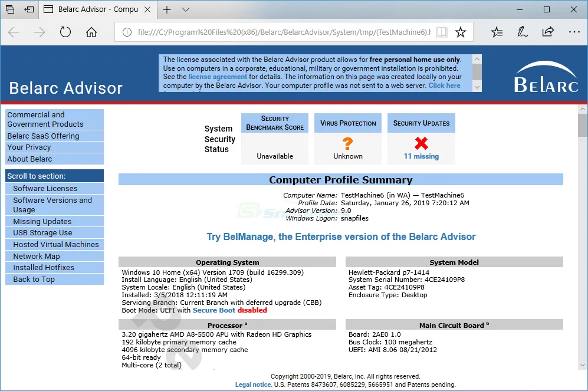This screenshot has width=588, height=391.
Task: Click the orange question mark Virus Protection icon
Action: pos(347,143)
